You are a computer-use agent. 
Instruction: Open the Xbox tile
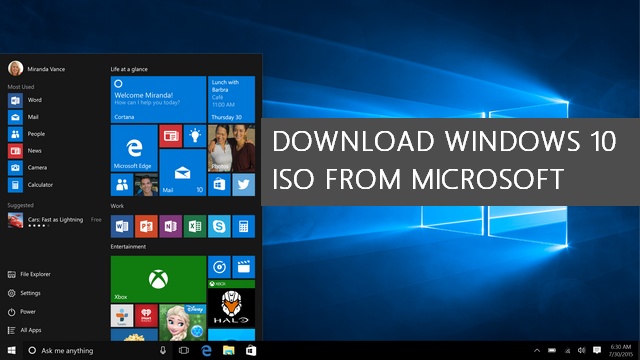(x=158, y=279)
